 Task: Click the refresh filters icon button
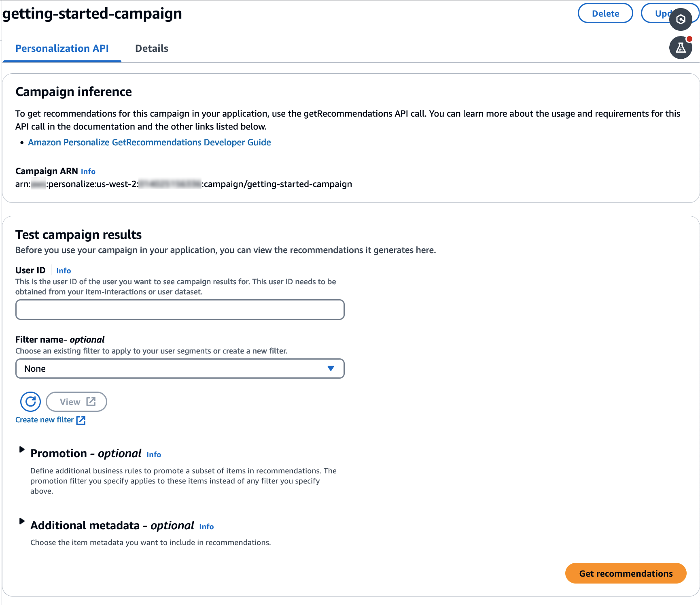[x=30, y=402]
